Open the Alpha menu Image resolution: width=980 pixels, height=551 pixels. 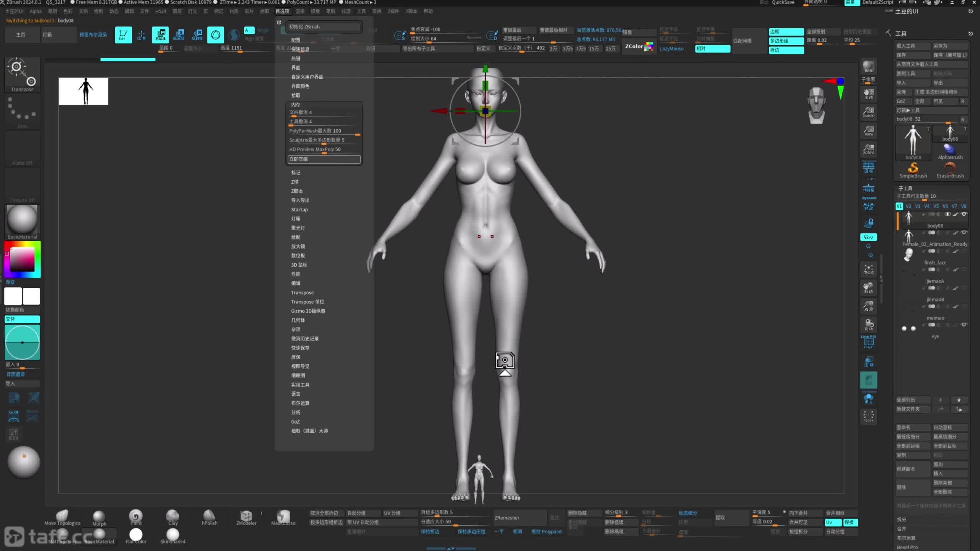36,11
